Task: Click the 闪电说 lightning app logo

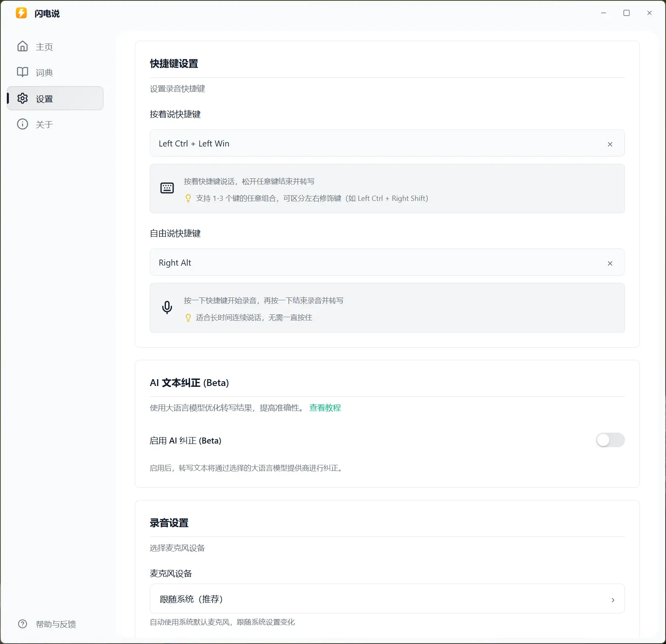Action: click(21, 13)
